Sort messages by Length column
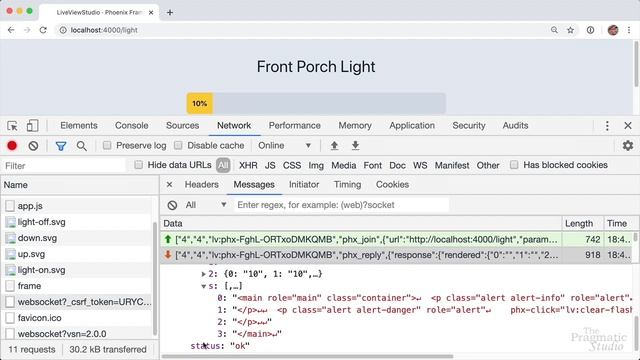Image resolution: width=640 pixels, height=360 pixels. tap(582, 224)
